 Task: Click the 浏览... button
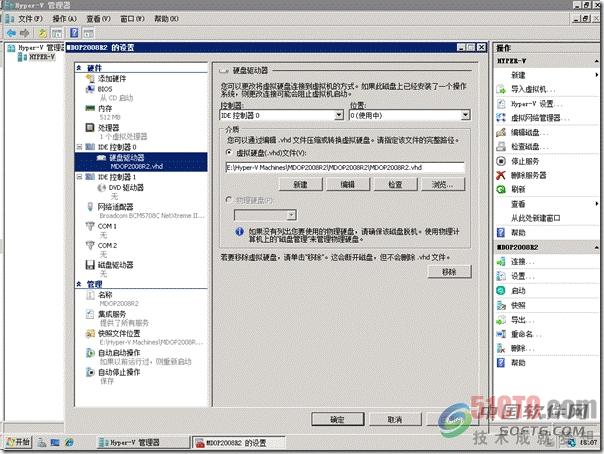443,184
